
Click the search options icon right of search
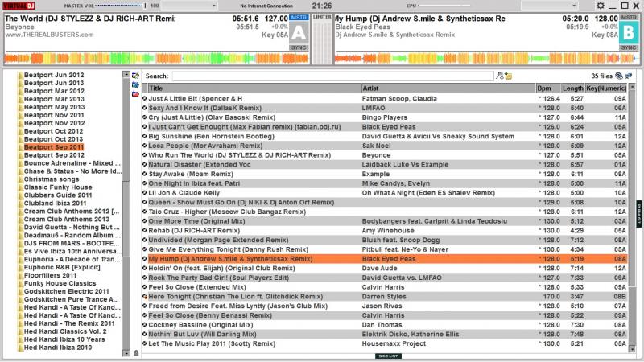[x=500, y=76]
